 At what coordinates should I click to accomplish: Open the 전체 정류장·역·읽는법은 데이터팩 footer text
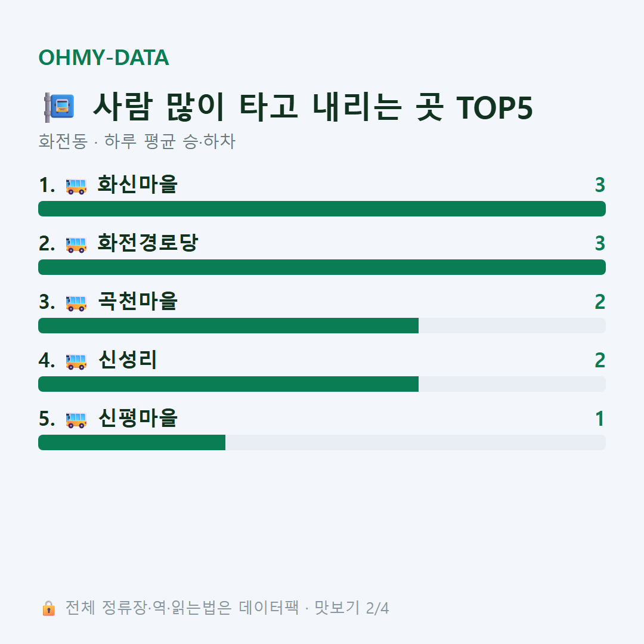click(x=182, y=608)
